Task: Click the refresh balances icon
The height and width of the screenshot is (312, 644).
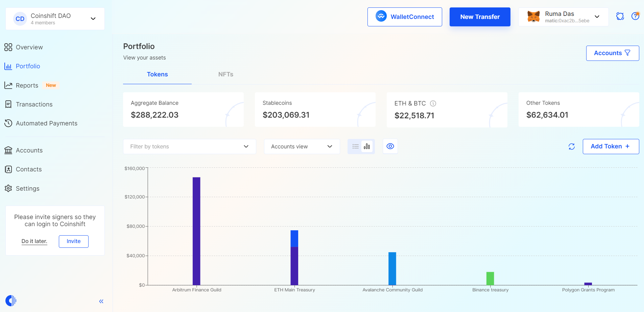Action: point(571,146)
